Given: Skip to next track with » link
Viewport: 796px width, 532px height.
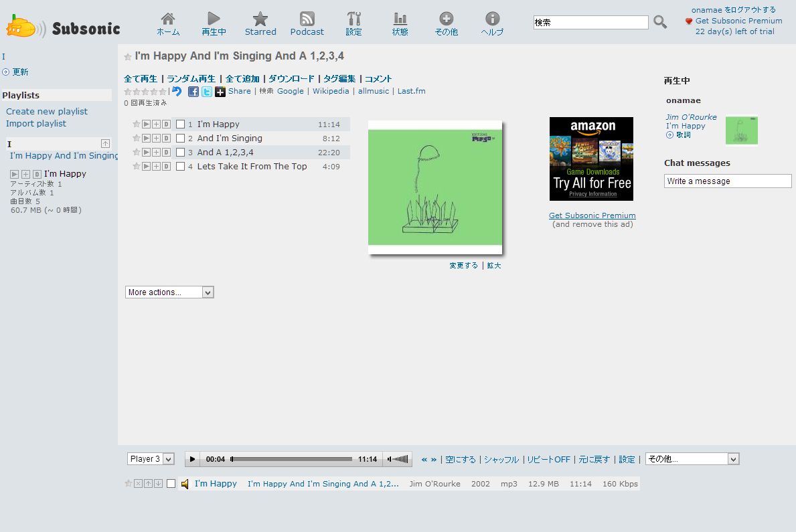Looking at the screenshot, I should click(434, 460).
